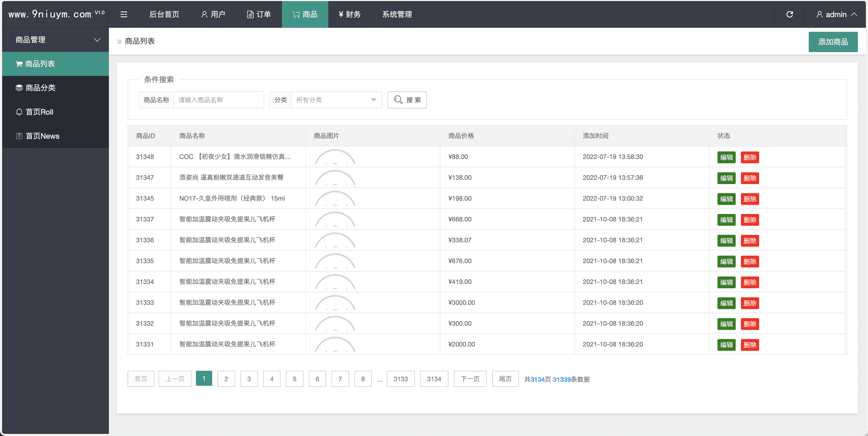This screenshot has height=436, width=868.
Task: Edit product 31331
Action: coord(726,345)
